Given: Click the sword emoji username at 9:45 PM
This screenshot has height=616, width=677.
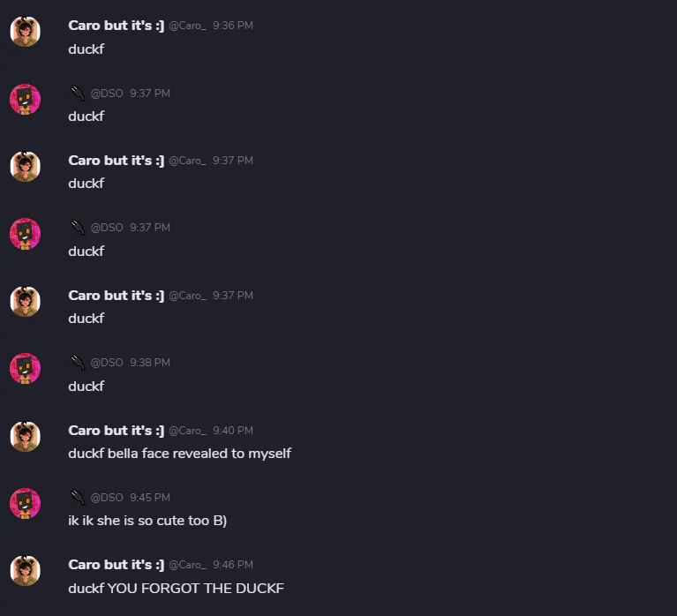Looking at the screenshot, I should 78,497.
